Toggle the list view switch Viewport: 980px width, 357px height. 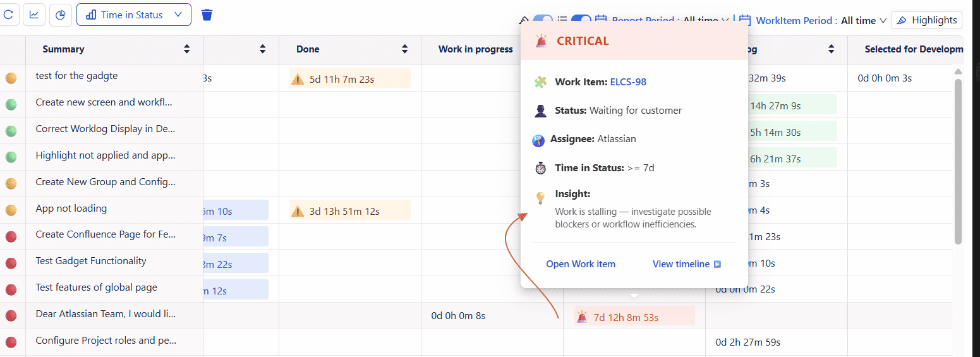pos(581,20)
